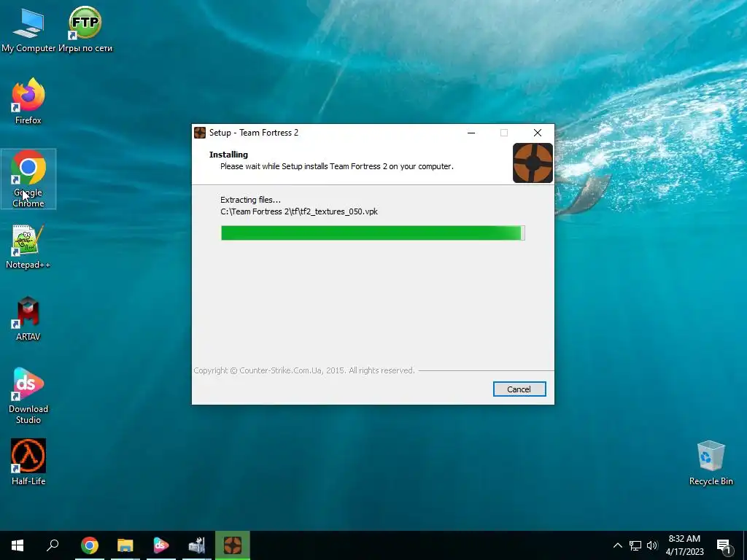This screenshot has height=560, width=747.
Task: Select the Download Studio desktop icon
Action: (x=28, y=396)
